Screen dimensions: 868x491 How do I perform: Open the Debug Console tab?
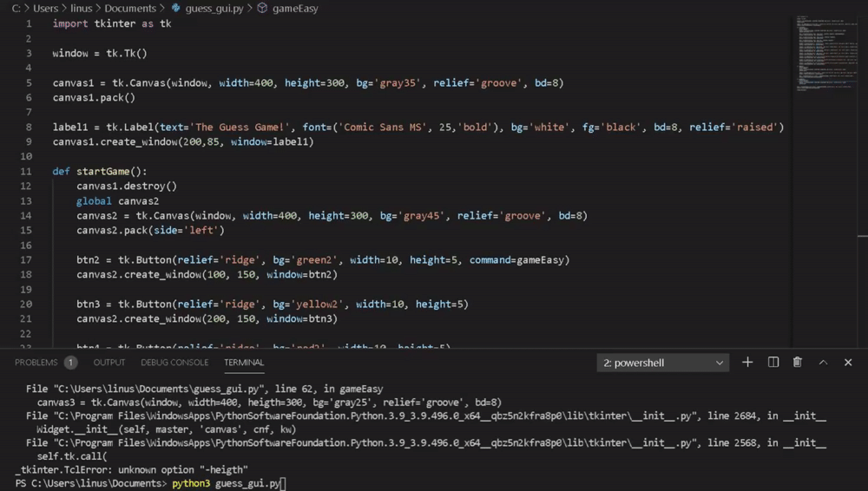[174, 363]
